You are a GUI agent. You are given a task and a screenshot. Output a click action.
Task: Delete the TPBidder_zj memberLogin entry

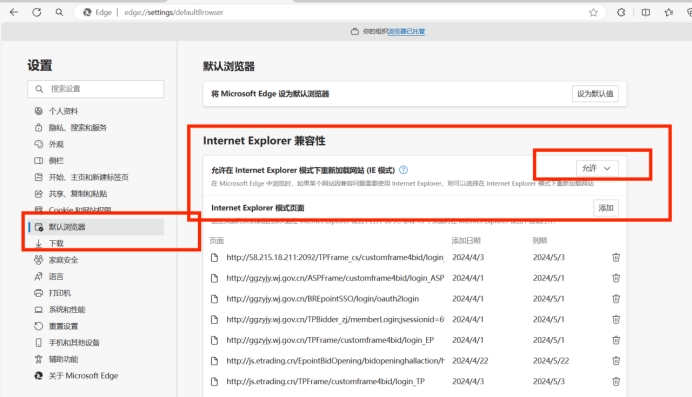616,319
